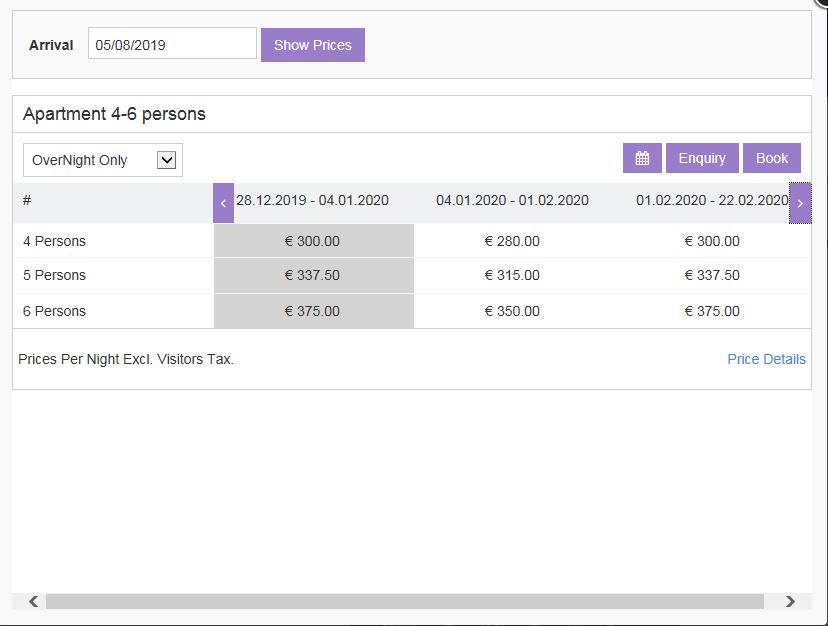Click the Show Prices button
The height and width of the screenshot is (626, 828).
point(313,45)
